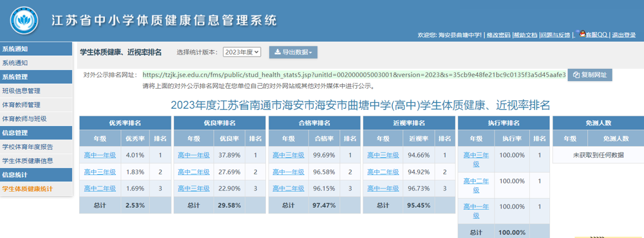Click 退出登录 to log out
Viewport: 644px width, 238px height.
[623, 35]
